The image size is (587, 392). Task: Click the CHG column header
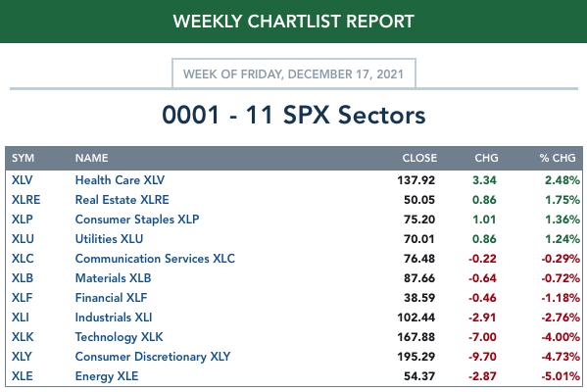(486, 158)
